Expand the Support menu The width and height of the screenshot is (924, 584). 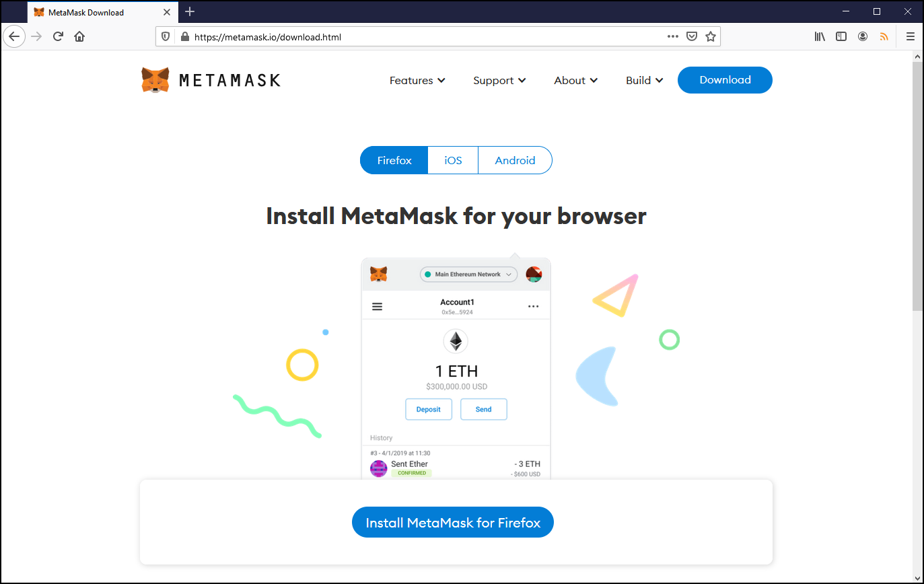[499, 80]
